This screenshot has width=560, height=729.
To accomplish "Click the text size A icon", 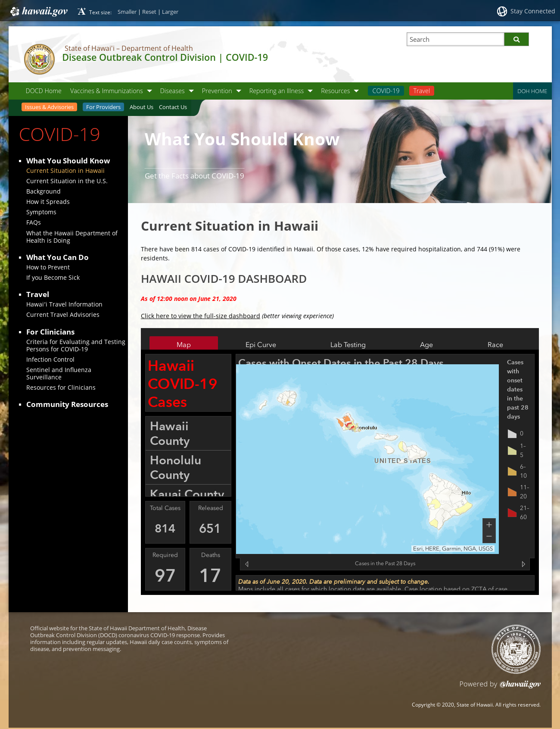I will [81, 11].
